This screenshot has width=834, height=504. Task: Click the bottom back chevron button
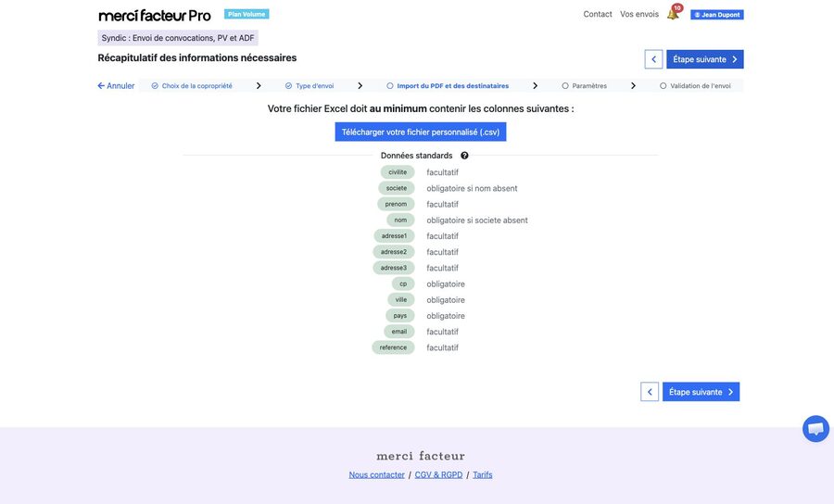tap(650, 392)
